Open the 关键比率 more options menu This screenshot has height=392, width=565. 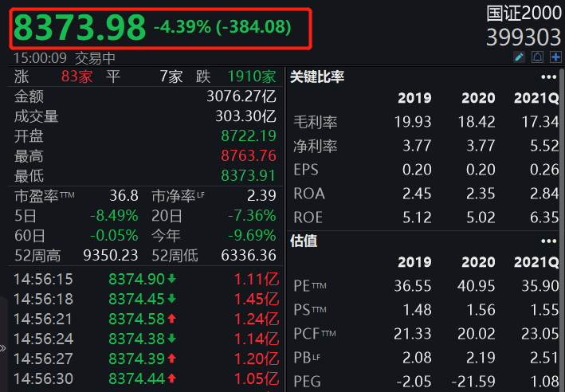(x=548, y=77)
